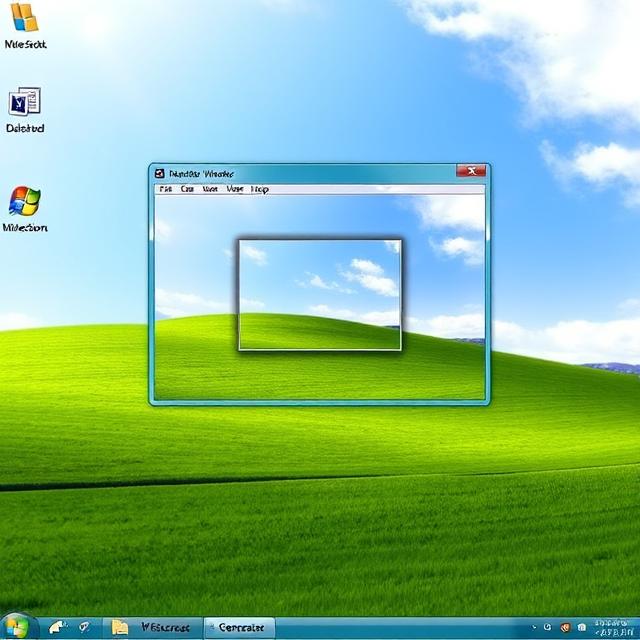Open the menu item just left of Help
The height and width of the screenshot is (640, 640).
click(235, 189)
